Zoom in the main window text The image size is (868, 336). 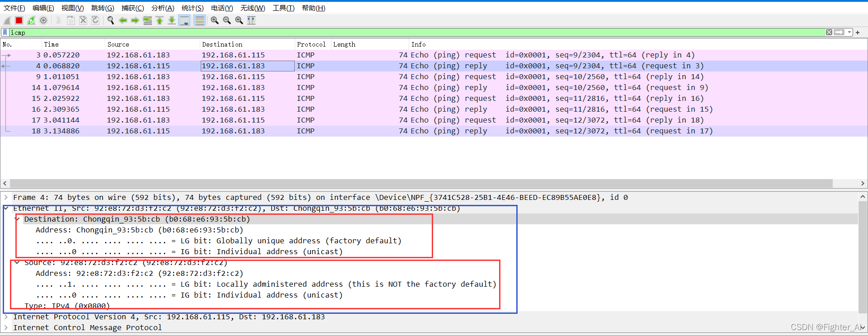pyautogui.click(x=215, y=20)
